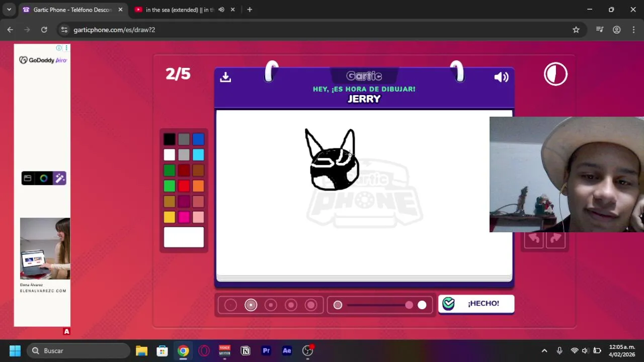Pick the cyan color swatch
644x362 pixels.
(198, 155)
